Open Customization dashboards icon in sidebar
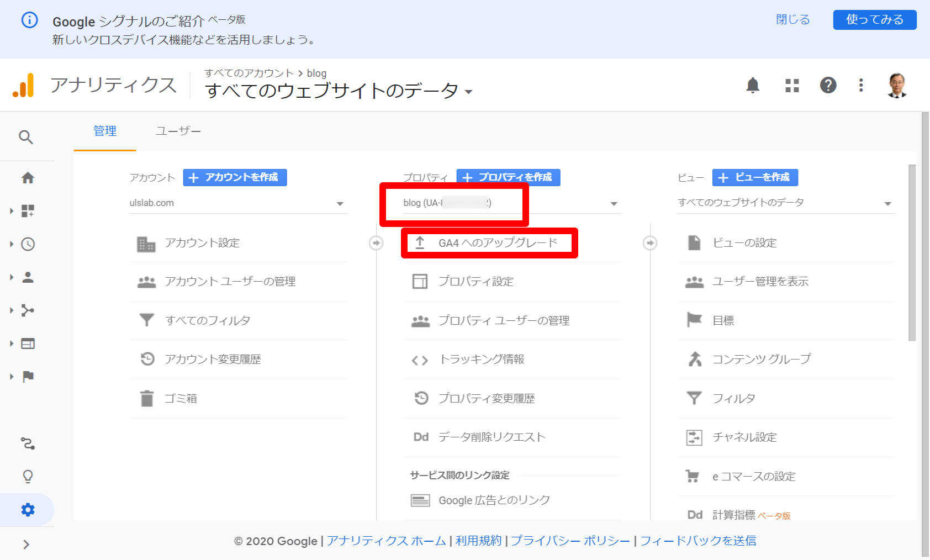The height and width of the screenshot is (560, 930). pos(28,211)
